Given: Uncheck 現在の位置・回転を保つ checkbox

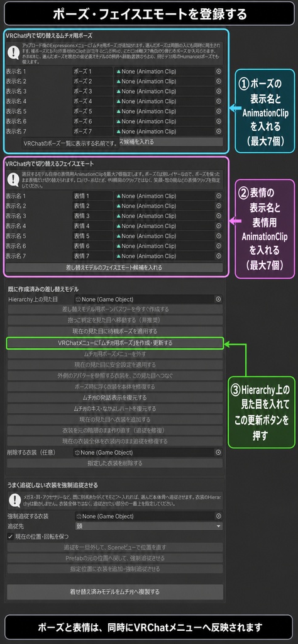Looking at the screenshot, I should coord(10,536).
